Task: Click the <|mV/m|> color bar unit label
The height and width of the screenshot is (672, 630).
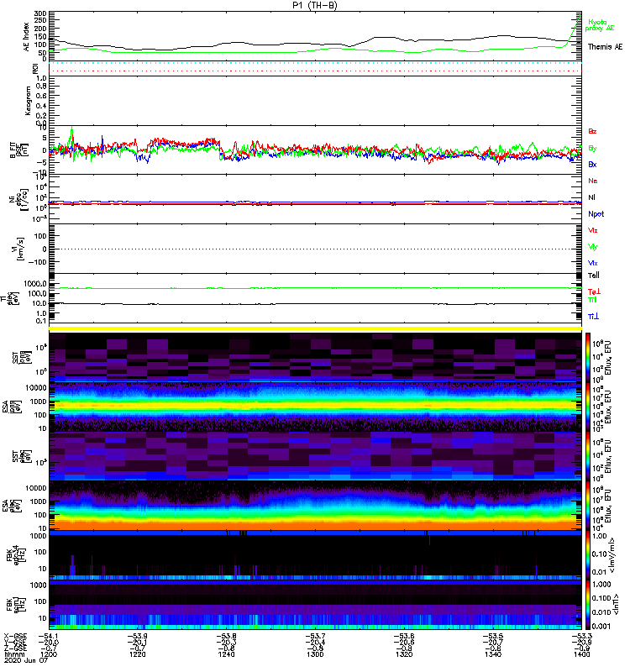Action: click(x=613, y=555)
